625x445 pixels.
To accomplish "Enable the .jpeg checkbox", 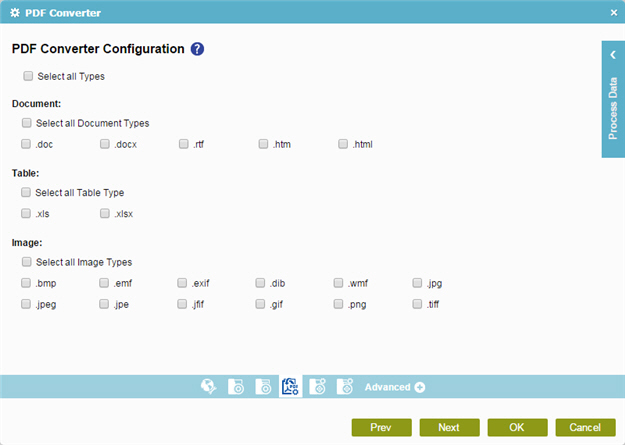I will (x=26, y=304).
